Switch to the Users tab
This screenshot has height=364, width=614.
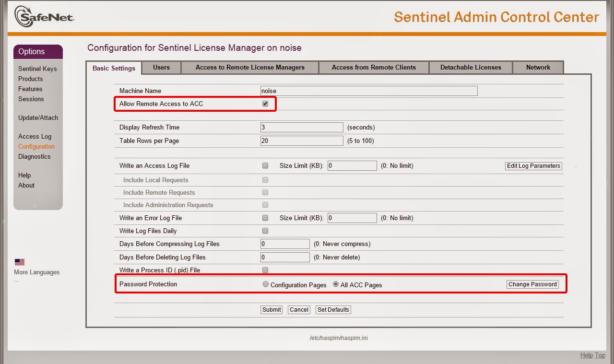(161, 67)
